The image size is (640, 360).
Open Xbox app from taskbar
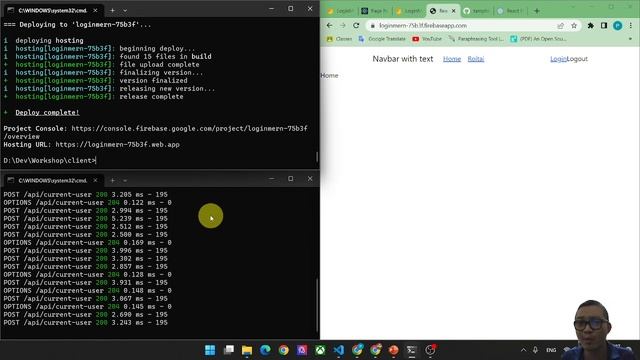coord(320,350)
